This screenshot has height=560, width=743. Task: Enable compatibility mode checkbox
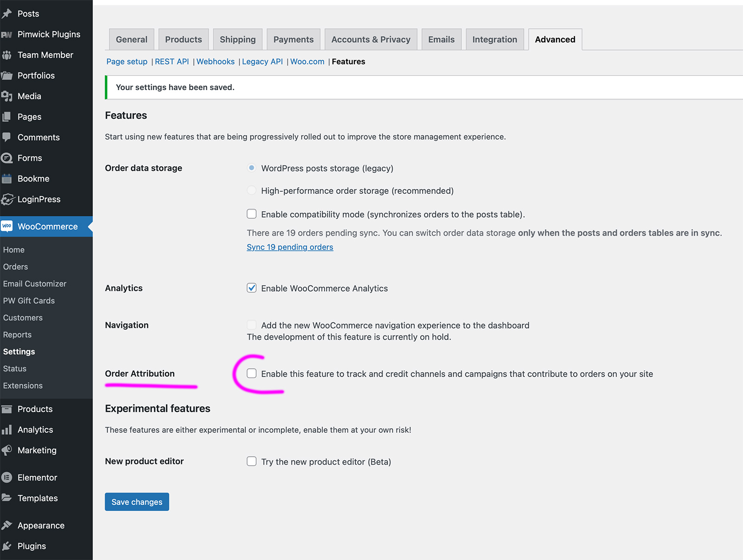(251, 214)
